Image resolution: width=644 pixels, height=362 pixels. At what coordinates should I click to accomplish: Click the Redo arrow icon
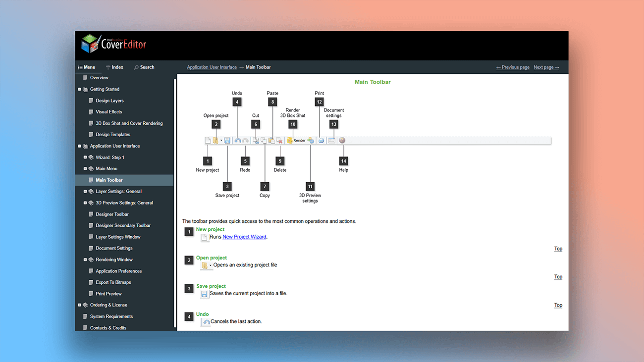tap(245, 140)
